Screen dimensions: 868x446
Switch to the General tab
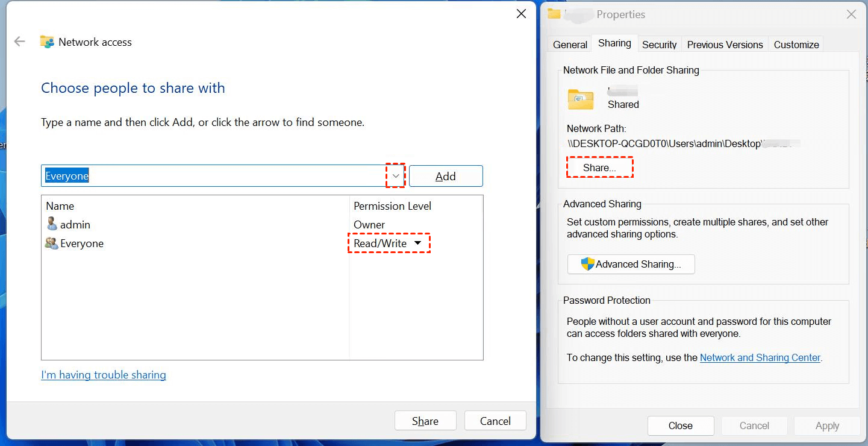pos(570,45)
